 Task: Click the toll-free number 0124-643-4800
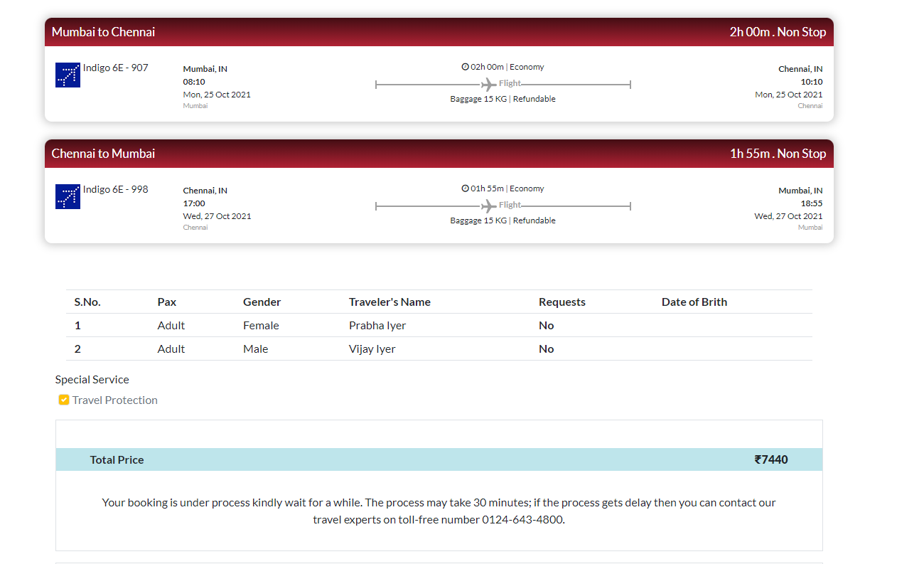522,519
